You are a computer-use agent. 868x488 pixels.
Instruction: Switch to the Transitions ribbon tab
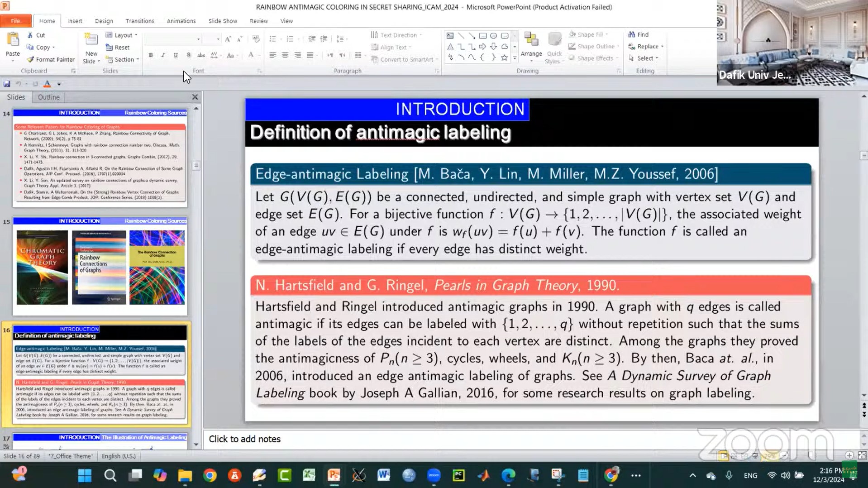(x=140, y=21)
